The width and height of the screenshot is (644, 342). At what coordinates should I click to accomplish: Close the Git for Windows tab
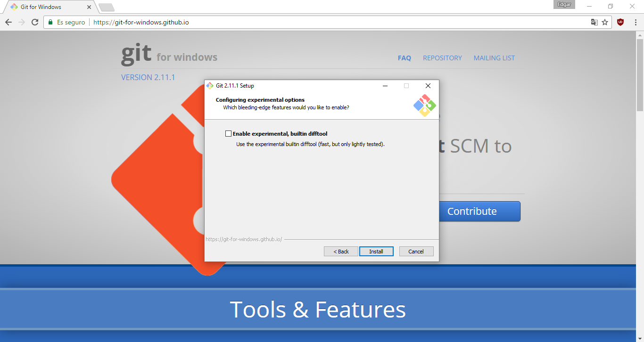[89, 7]
